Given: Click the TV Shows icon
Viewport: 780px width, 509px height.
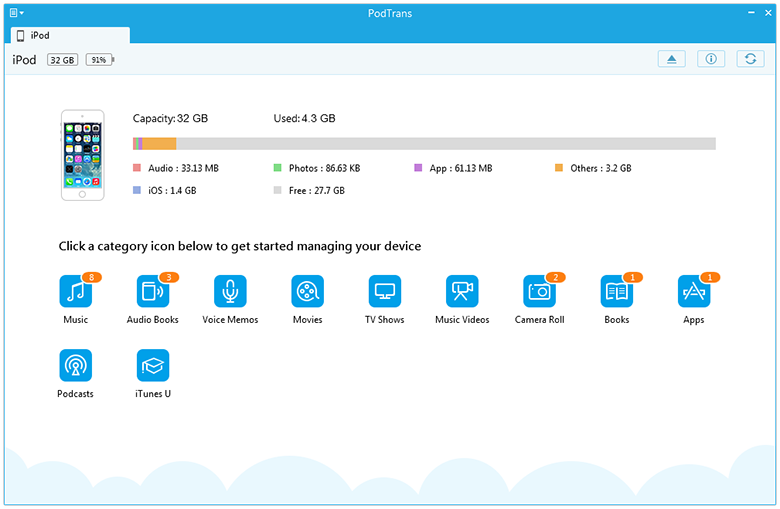Looking at the screenshot, I should click(385, 291).
